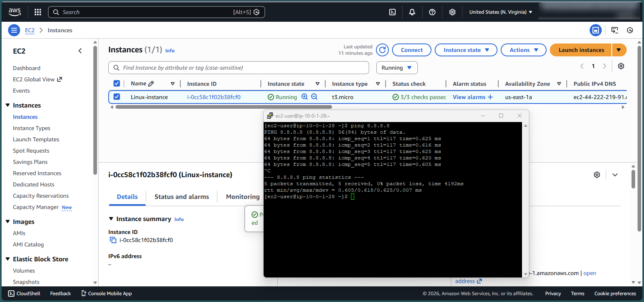This screenshot has height=302, width=644.
Task: Toggle the select-all instances checkbox
Action: [117, 83]
